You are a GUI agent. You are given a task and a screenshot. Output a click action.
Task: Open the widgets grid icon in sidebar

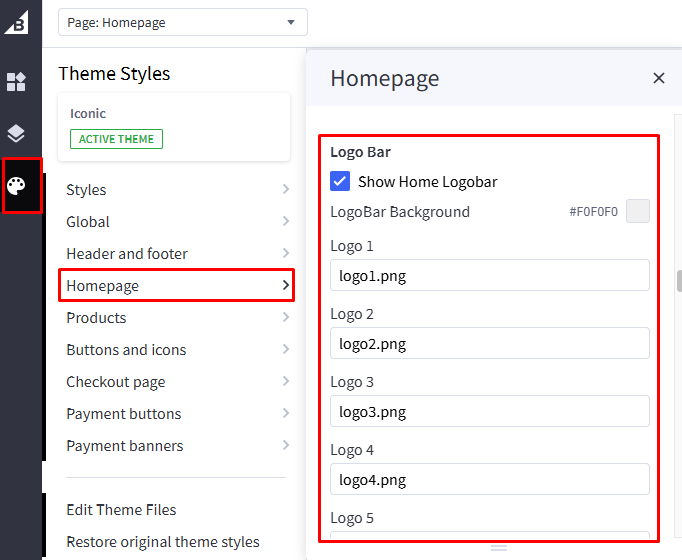click(16, 82)
